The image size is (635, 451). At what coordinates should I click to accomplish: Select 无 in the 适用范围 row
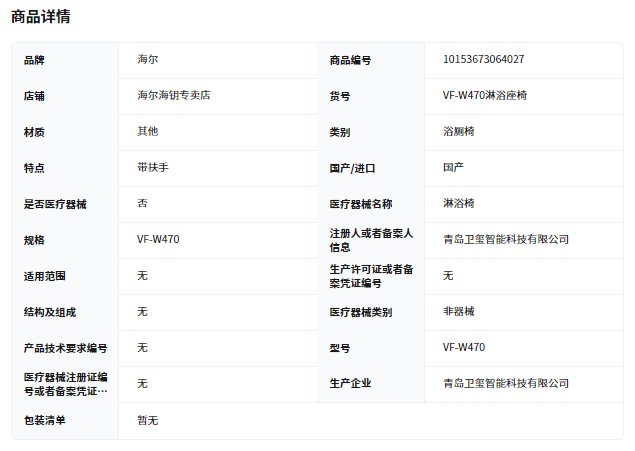(142, 276)
